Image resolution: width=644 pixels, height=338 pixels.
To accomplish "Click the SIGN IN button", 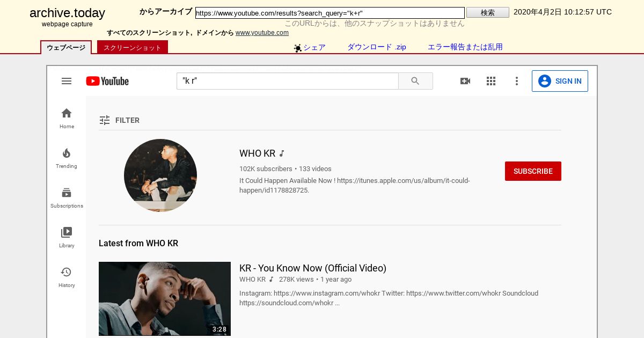I will pos(560,81).
